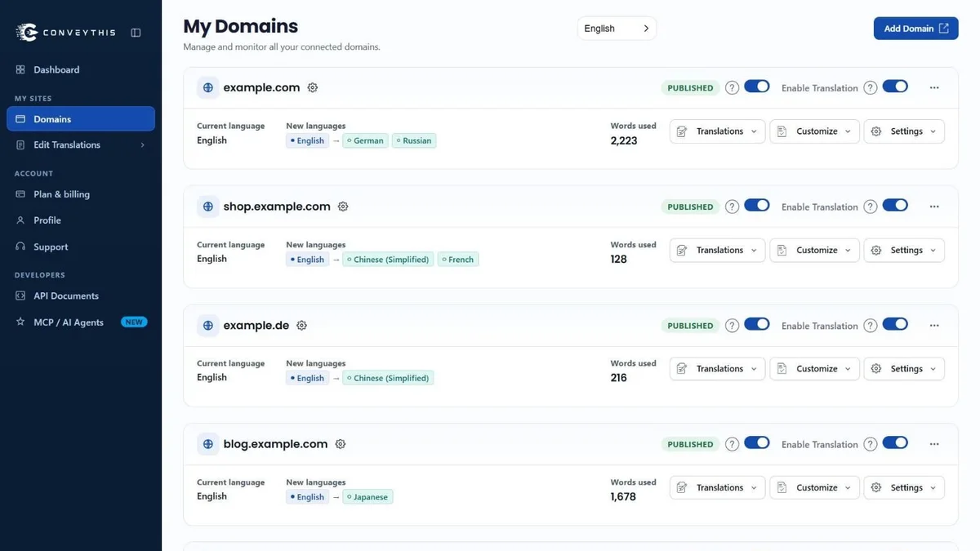This screenshot has height=551, width=980.
Task: Toggle published switch for blog.example.com
Action: [x=757, y=443]
